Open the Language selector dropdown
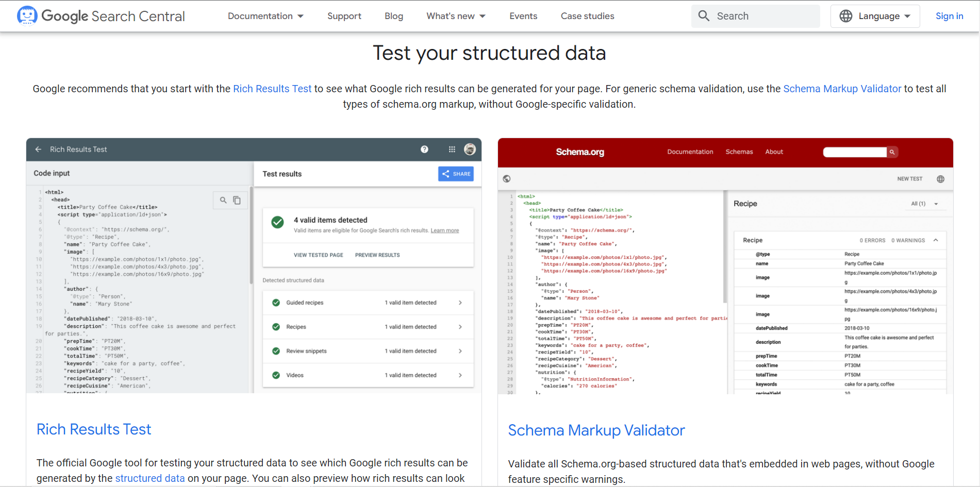980x487 pixels. click(875, 16)
